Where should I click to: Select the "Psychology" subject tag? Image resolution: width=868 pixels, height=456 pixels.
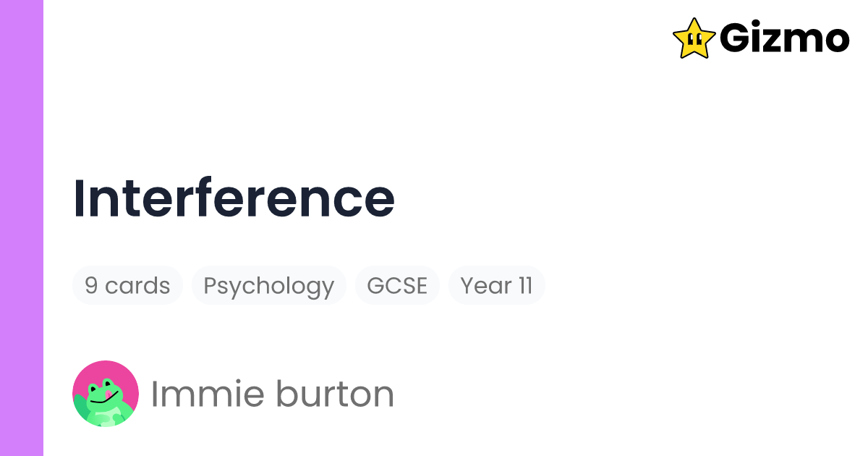click(x=268, y=286)
